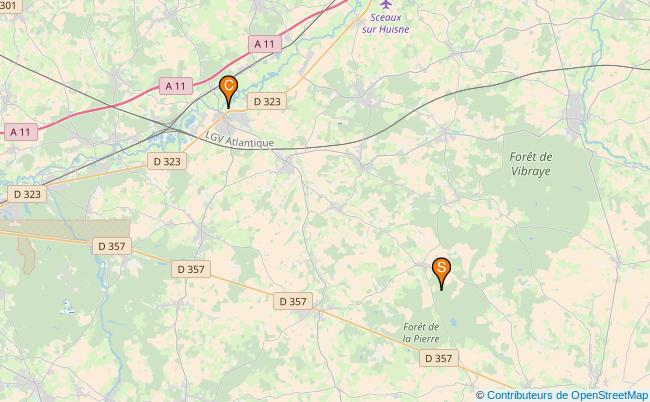Click the 'Contributeurs de' attribution text
This screenshot has width=650, height=402.
527,395
